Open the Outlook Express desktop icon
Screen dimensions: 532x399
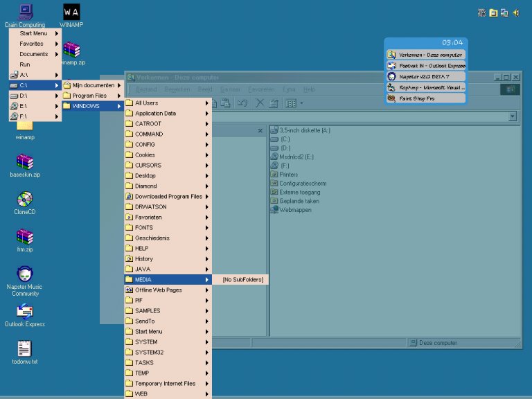coord(25,312)
